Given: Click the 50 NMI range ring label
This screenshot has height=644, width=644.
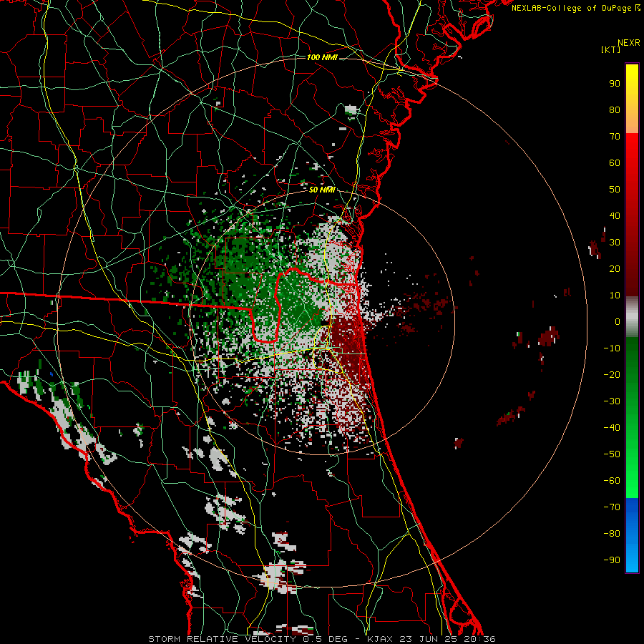Looking at the screenshot, I should tap(321, 190).
